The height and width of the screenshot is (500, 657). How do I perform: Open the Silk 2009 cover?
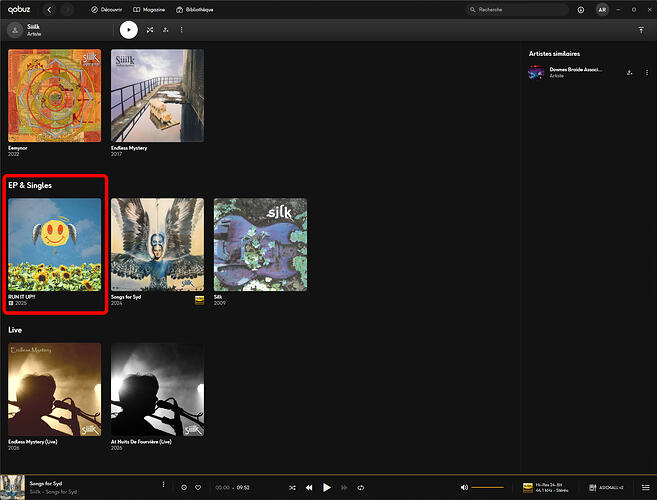click(x=260, y=244)
